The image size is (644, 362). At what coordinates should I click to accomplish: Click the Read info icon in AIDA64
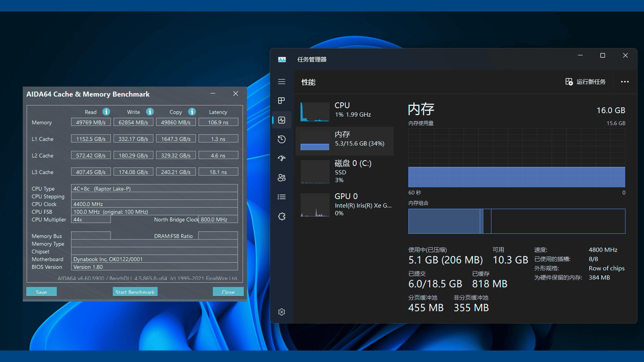point(106,112)
